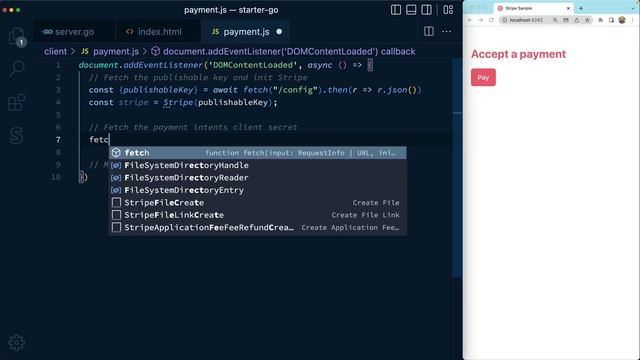This screenshot has height=360, width=640.
Task: Click the localhost:4242 address bar
Action: coord(526,20)
